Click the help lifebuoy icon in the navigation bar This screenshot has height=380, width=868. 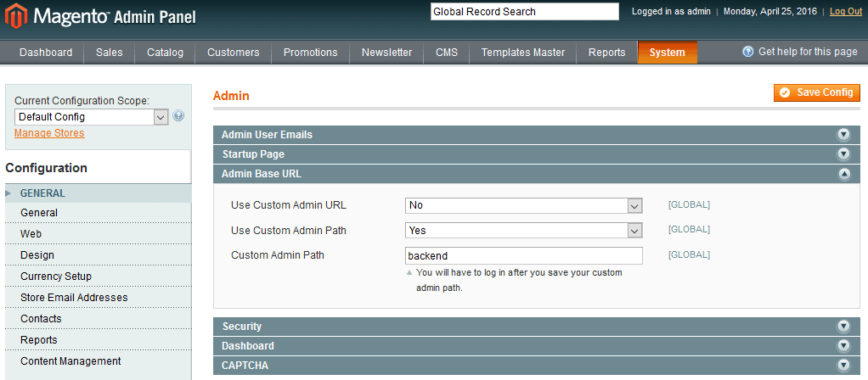(x=748, y=52)
